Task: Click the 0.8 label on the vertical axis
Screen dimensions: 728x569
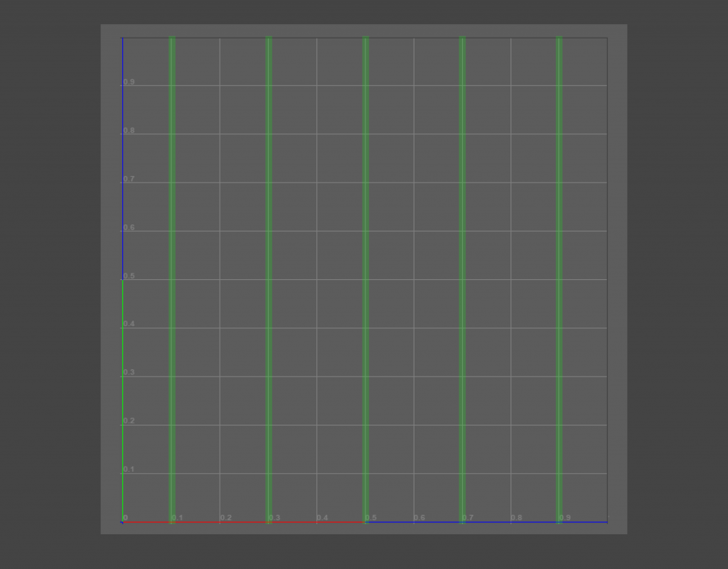Action: coord(129,130)
